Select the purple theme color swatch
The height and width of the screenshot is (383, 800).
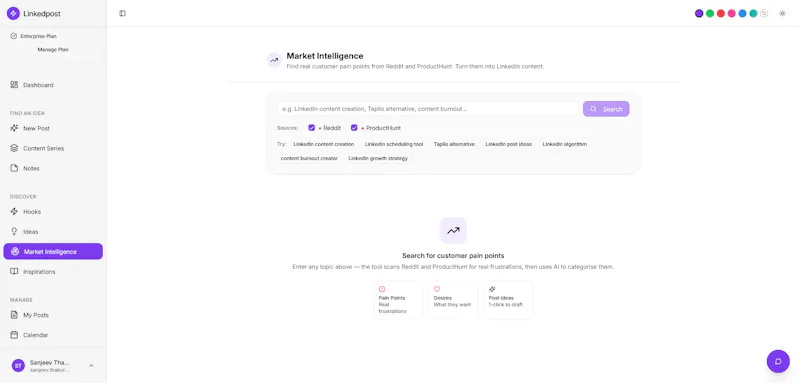click(x=699, y=14)
